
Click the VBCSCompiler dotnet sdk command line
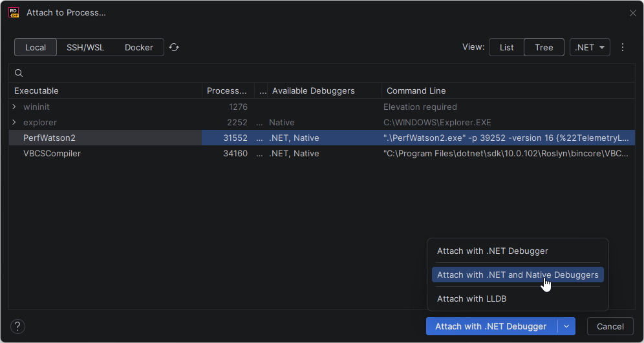point(506,154)
